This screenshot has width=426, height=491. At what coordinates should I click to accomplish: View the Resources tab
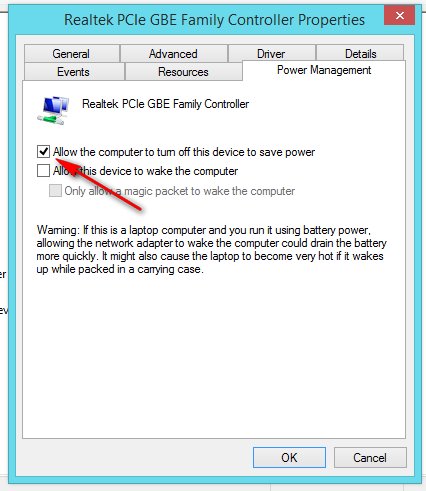point(183,72)
